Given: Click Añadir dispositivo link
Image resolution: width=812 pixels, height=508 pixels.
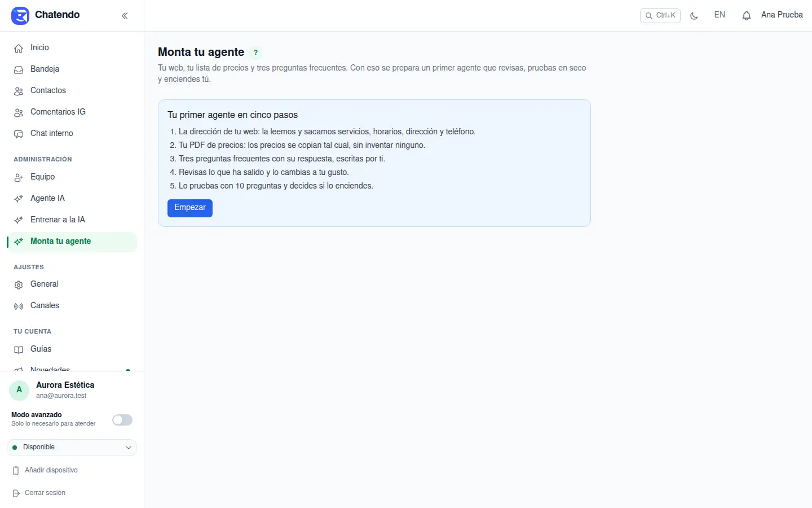Looking at the screenshot, I should click(46, 470).
